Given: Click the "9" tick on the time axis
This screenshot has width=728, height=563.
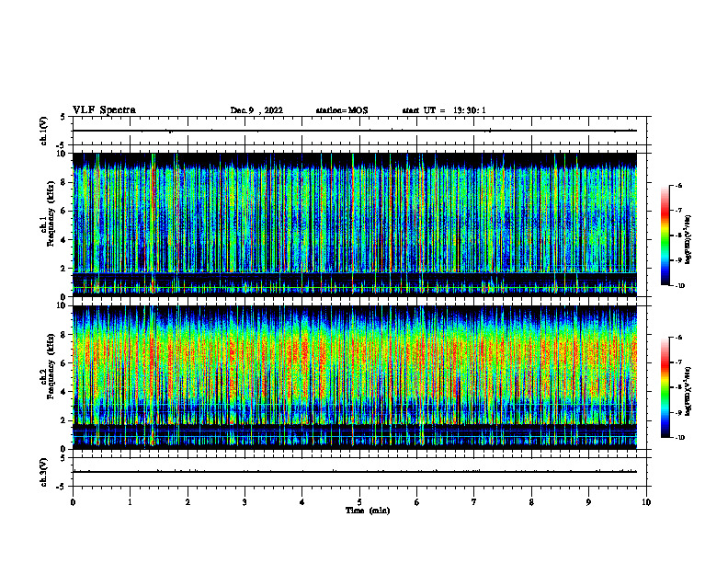Looking at the screenshot, I should click(x=588, y=502).
